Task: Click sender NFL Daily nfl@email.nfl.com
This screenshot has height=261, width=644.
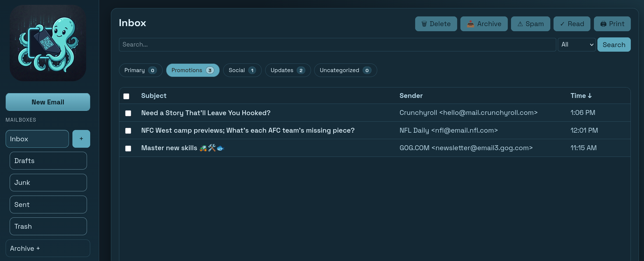Action: pyautogui.click(x=449, y=130)
